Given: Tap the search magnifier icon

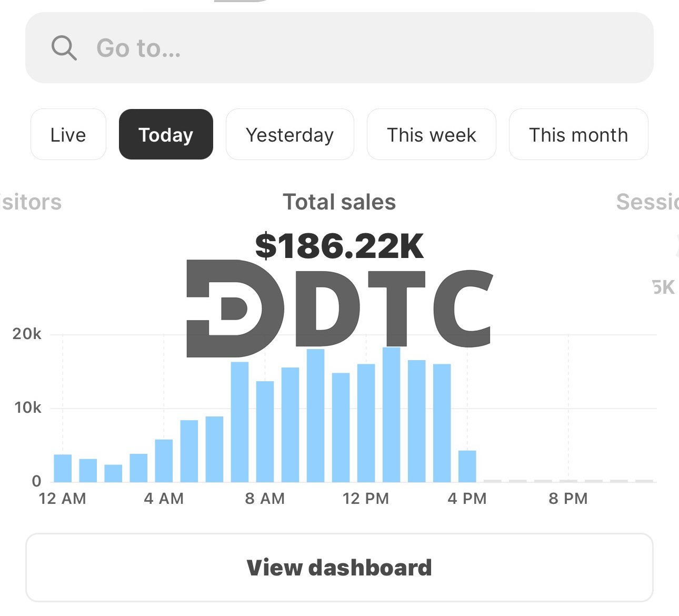Looking at the screenshot, I should pyautogui.click(x=64, y=48).
